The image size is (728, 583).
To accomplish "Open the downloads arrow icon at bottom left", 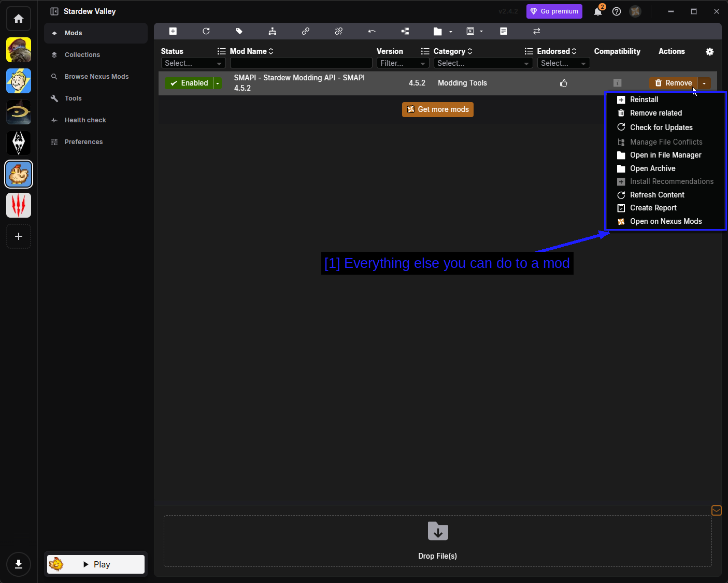I will 19,564.
